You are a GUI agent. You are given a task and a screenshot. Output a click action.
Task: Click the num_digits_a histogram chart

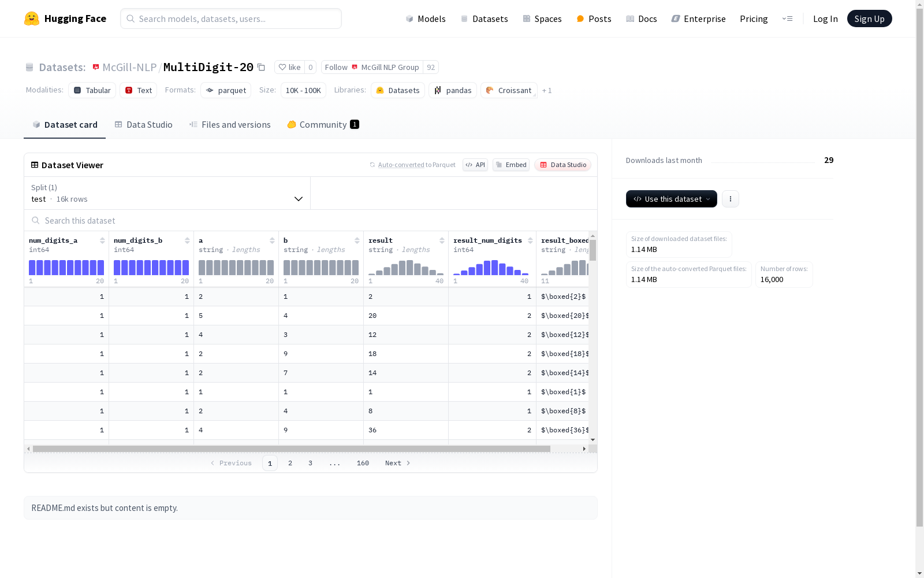tap(66, 268)
